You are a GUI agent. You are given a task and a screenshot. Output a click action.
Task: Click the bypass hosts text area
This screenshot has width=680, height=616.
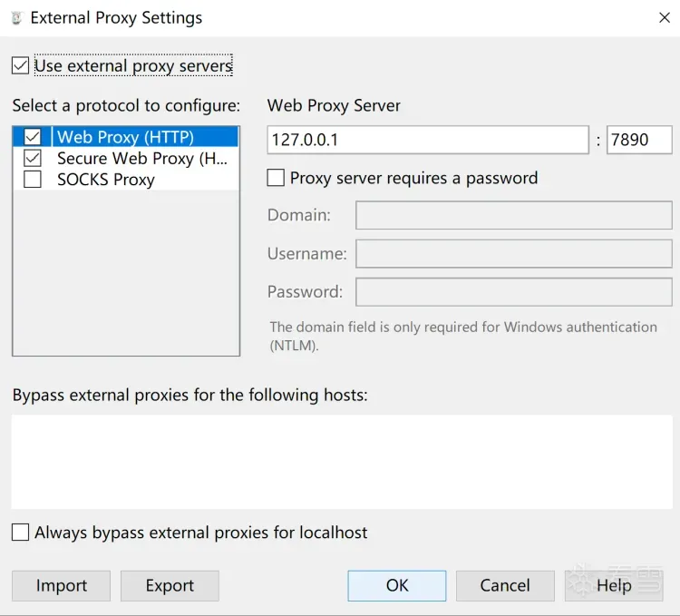click(x=342, y=462)
